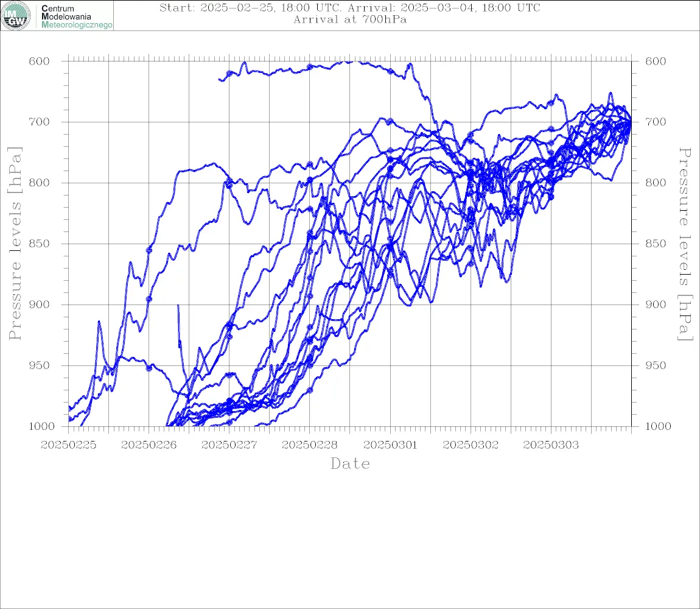
Task: Click the right axis 700 label
Action: pyautogui.click(x=656, y=122)
